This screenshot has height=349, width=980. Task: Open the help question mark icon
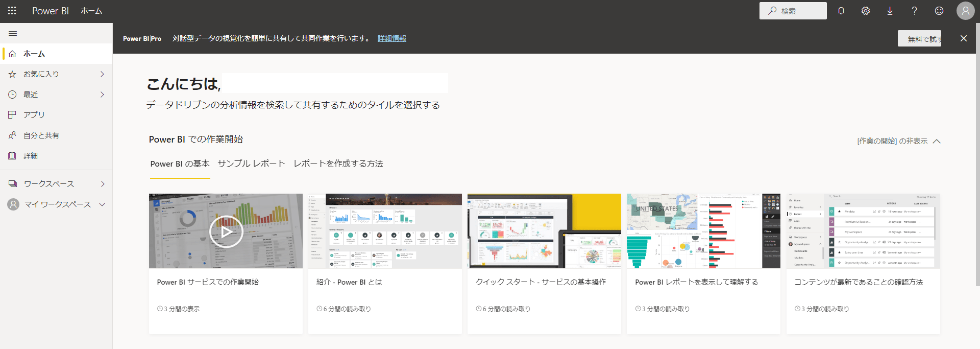[914, 11]
